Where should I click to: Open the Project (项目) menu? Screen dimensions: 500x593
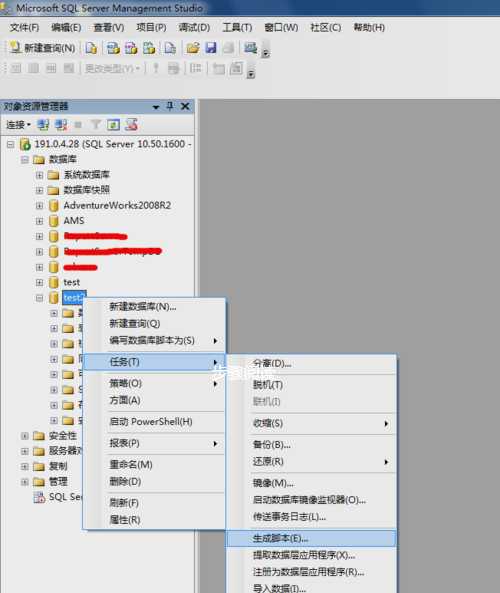(151, 27)
